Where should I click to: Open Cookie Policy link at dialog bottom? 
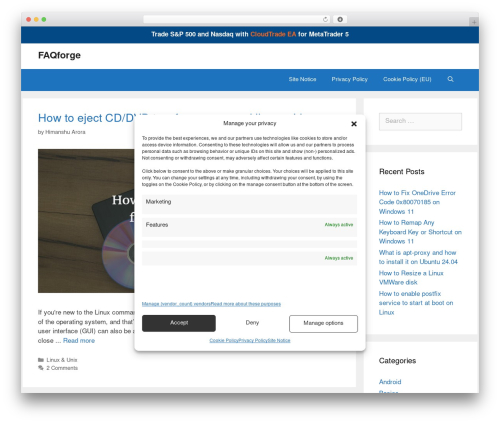pyautogui.click(x=224, y=340)
